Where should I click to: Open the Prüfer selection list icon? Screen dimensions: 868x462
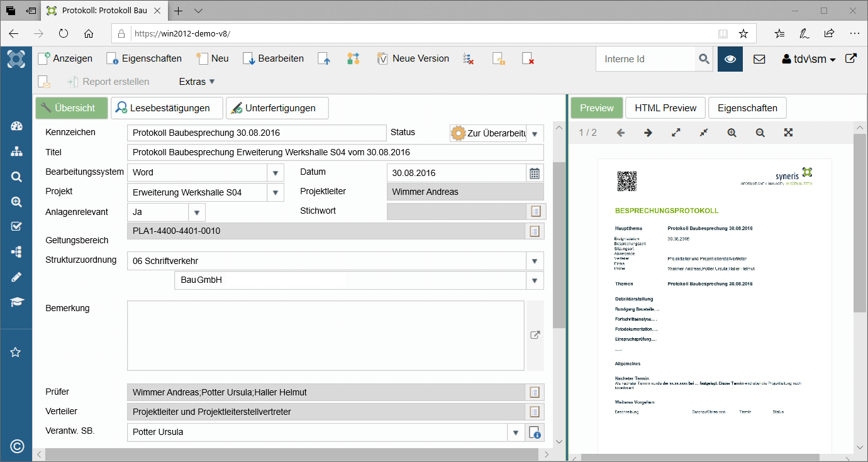click(x=535, y=392)
